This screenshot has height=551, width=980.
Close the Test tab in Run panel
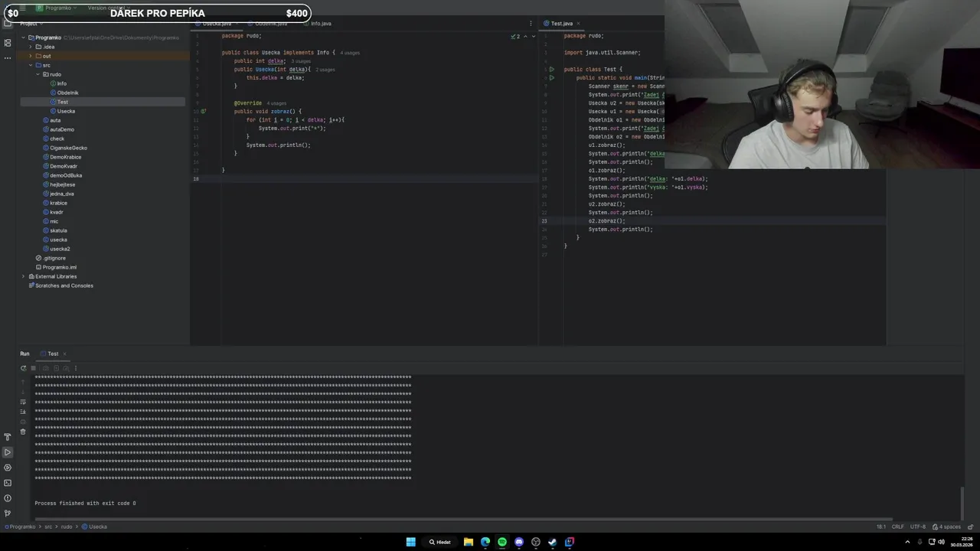[x=64, y=354]
